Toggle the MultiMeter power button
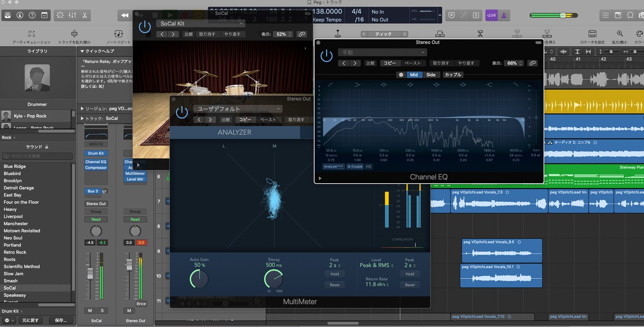 pyautogui.click(x=182, y=112)
